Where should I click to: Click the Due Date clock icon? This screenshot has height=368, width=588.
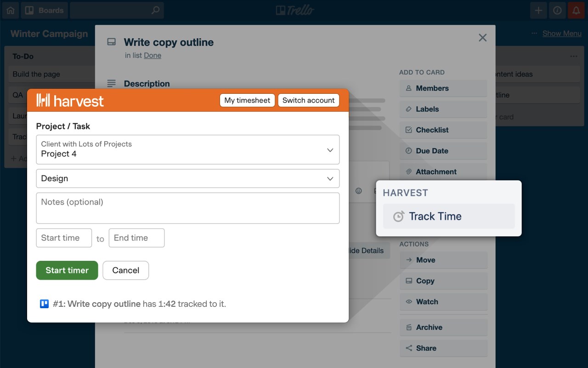[409, 151]
